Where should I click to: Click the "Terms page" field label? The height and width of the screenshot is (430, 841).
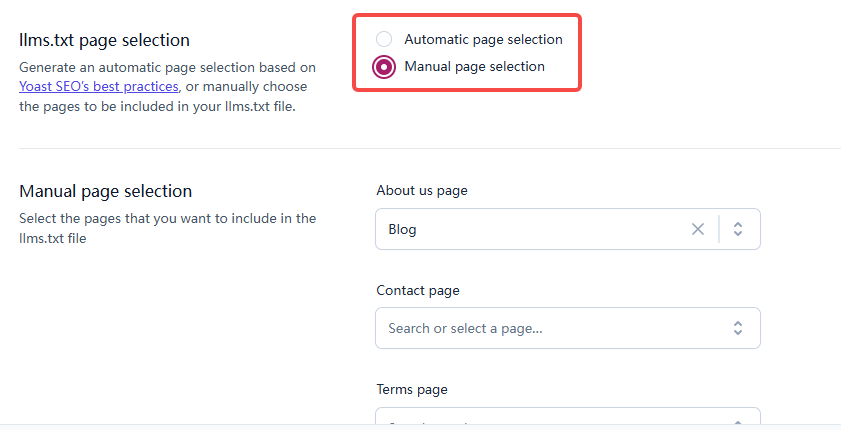click(x=412, y=389)
